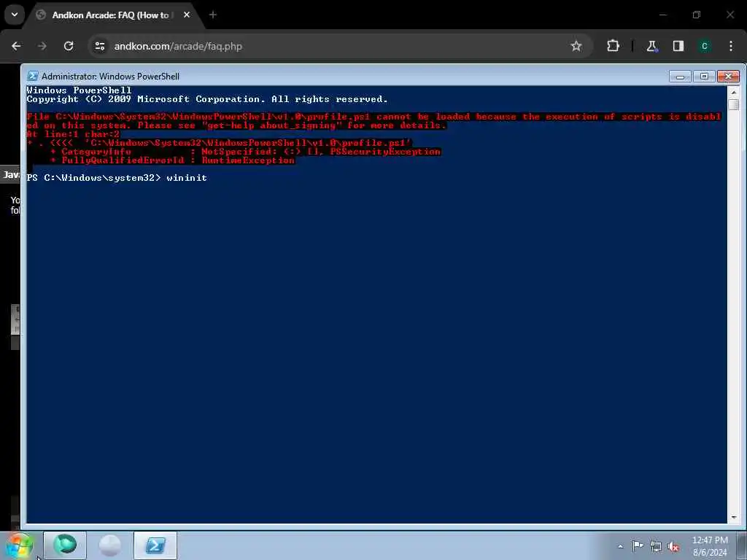This screenshot has width=747, height=560.
Task: Click the PowerShell scrollbar down arrow
Action: point(734,517)
